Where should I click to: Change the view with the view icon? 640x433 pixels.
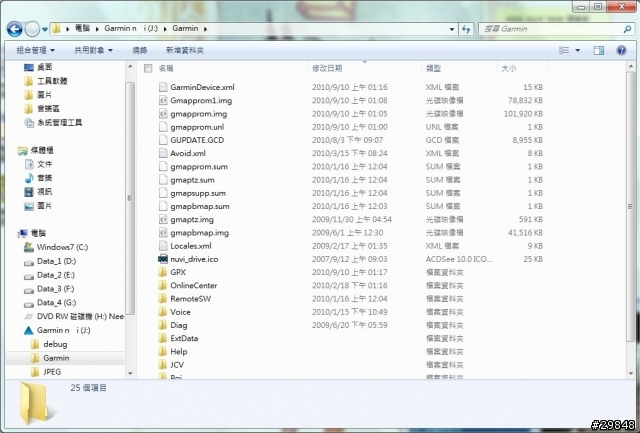pos(564,50)
